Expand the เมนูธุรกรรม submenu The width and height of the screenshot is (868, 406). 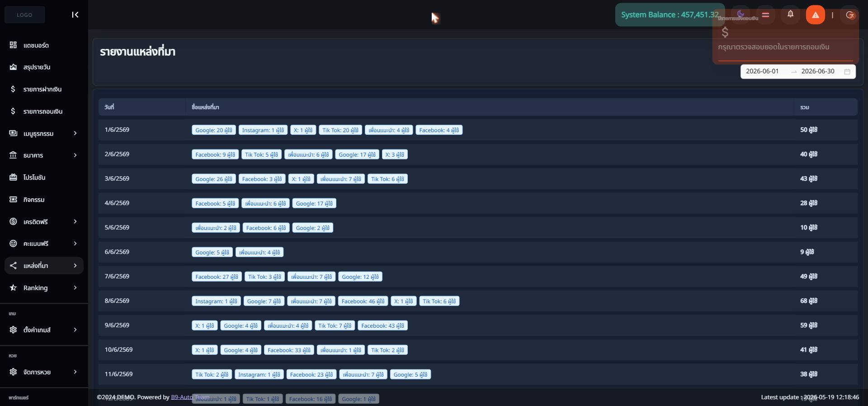pos(75,133)
